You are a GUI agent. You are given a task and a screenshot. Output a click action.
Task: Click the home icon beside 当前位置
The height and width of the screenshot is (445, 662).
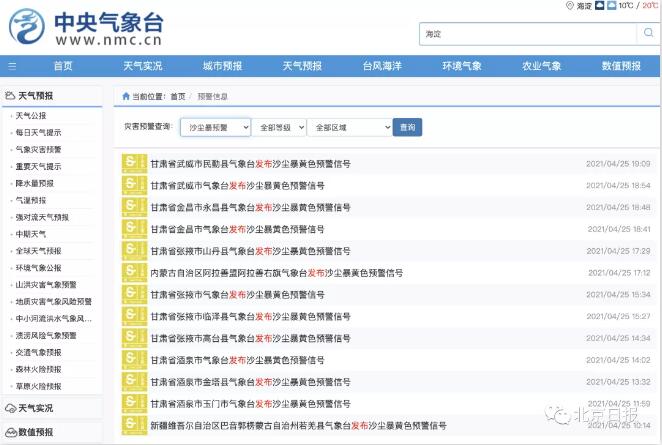click(x=126, y=96)
